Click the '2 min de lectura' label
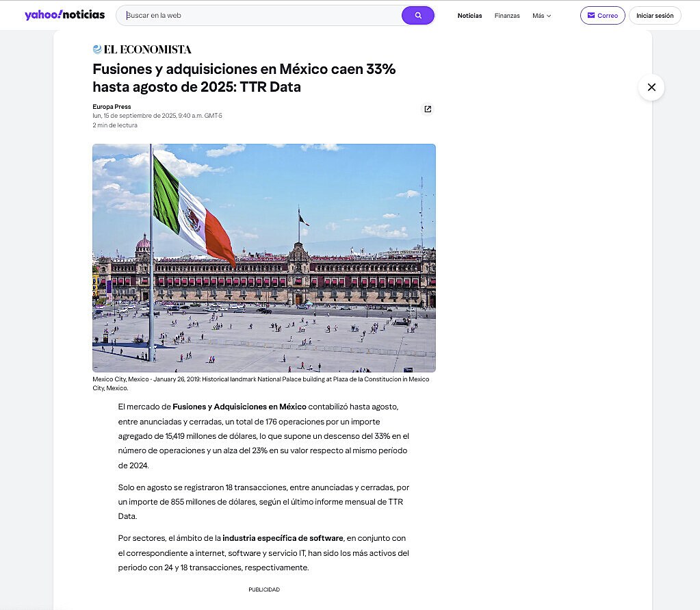 point(115,125)
